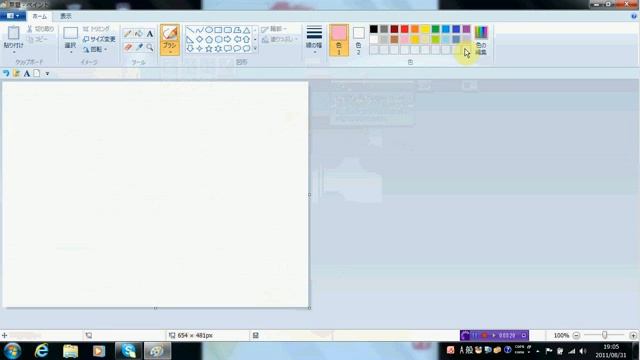Choose the Curve shape
The image size is (640, 360).
pos(199,30)
